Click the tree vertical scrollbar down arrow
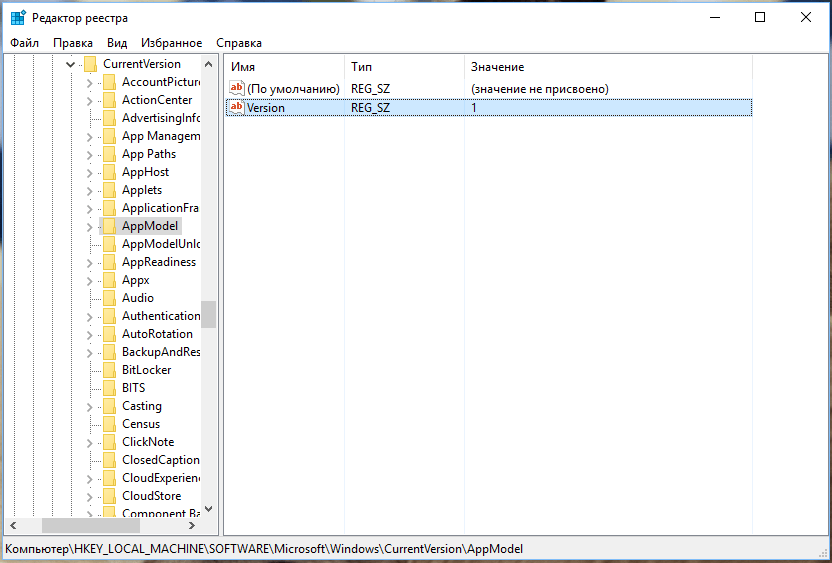This screenshot has width=832, height=563. coord(208,509)
